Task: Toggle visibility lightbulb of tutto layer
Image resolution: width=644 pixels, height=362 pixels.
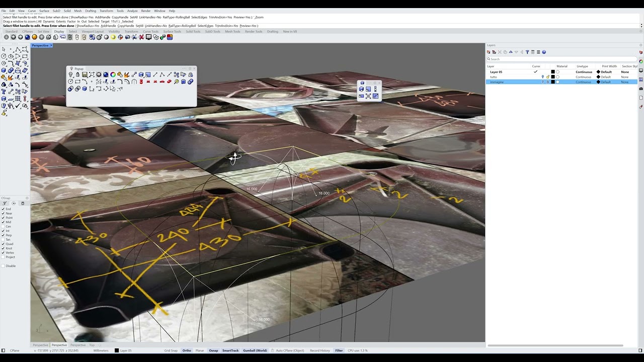Action: click(542, 77)
